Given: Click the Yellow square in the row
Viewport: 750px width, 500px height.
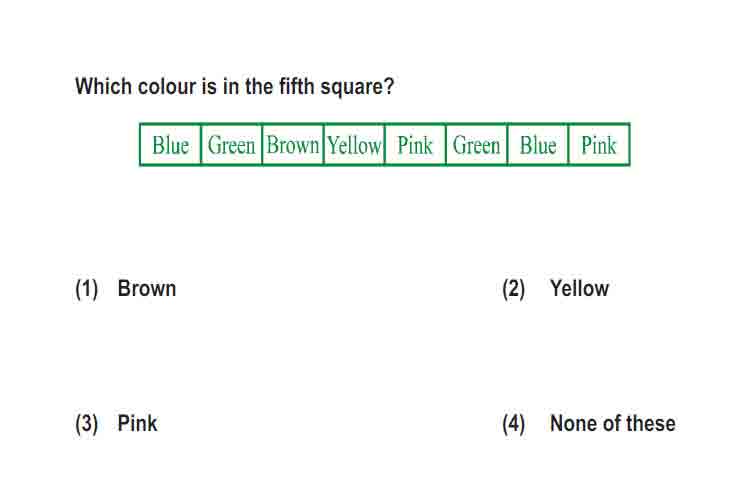Looking at the screenshot, I should 354,144.
